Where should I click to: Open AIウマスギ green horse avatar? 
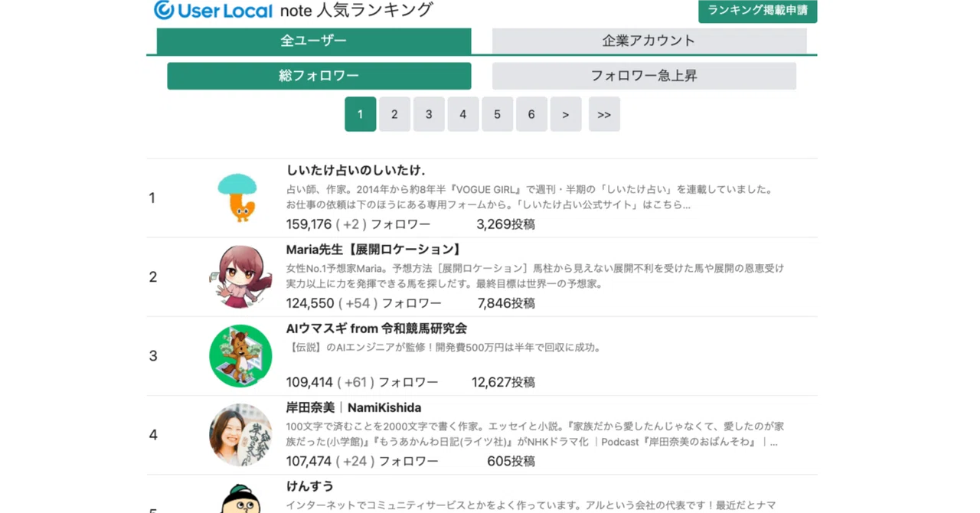pyautogui.click(x=240, y=355)
